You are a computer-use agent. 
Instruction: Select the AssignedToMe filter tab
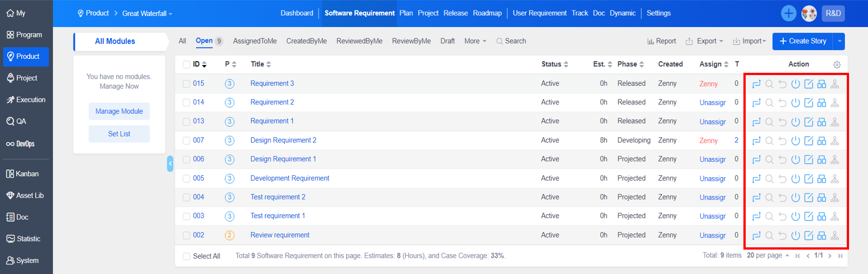point(255,41)
